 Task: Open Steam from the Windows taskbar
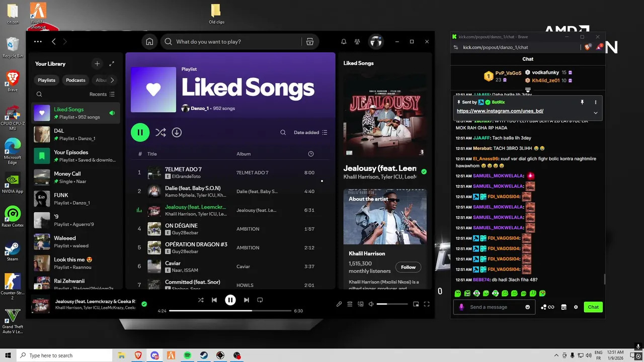pyautogui.click(x=204, y=355)
